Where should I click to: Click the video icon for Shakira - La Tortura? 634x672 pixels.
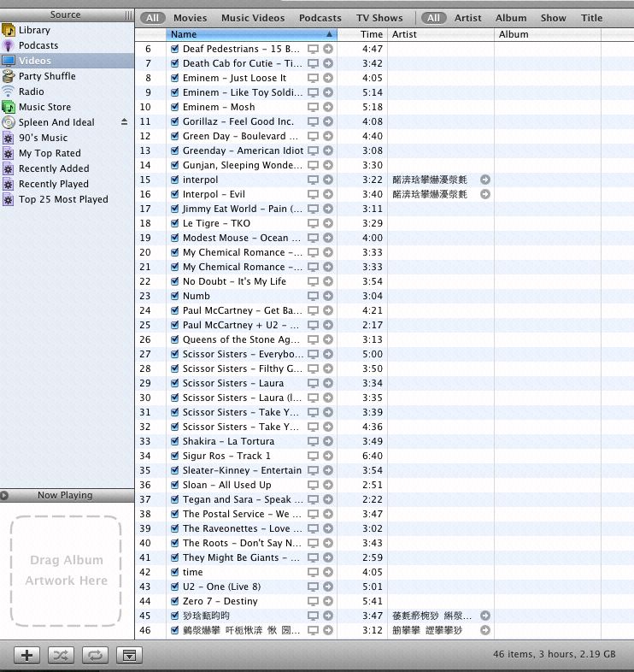coord(313,441)
